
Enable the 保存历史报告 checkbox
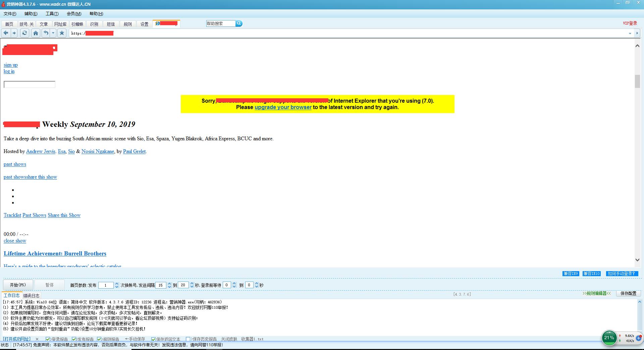188,339
